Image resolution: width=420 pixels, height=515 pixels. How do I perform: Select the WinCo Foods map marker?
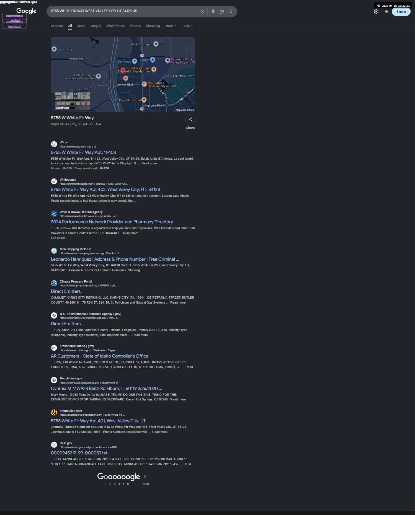coord(135,61)
